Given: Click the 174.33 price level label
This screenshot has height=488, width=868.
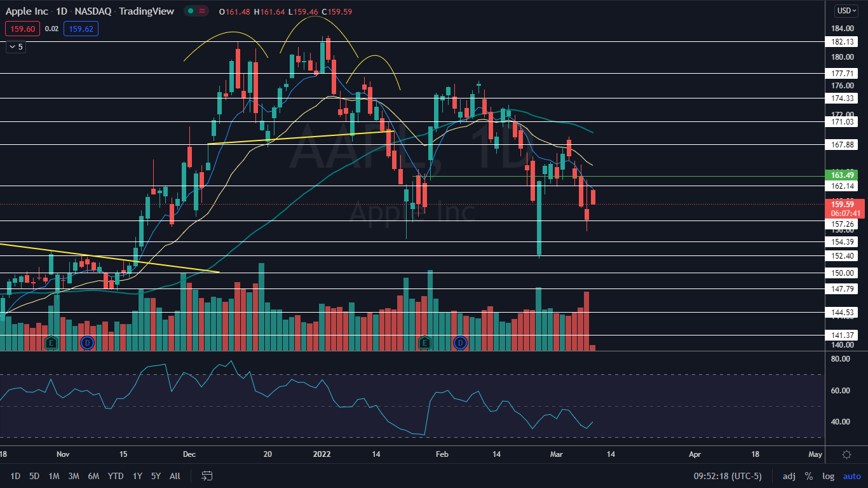Looking at the screenshot, I should pos(842,98).
